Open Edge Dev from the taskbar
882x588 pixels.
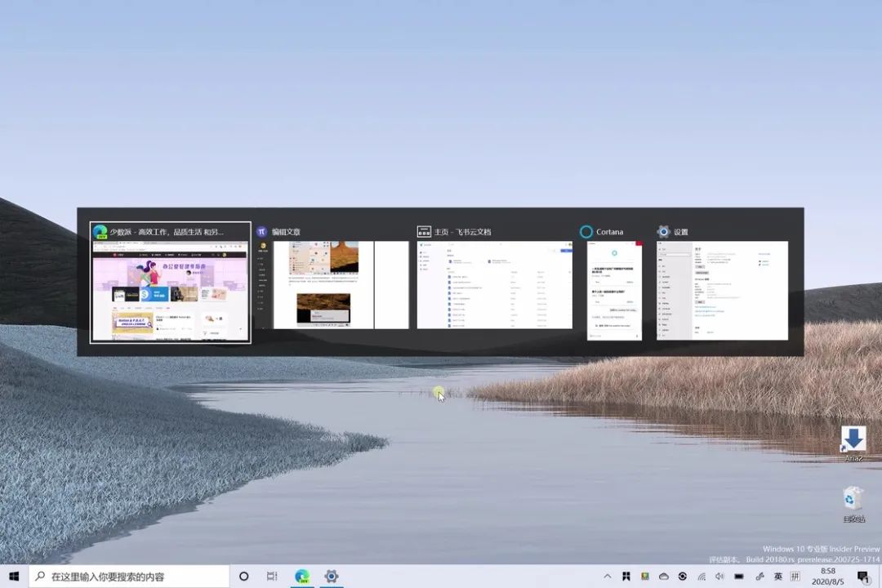[302, 576]
